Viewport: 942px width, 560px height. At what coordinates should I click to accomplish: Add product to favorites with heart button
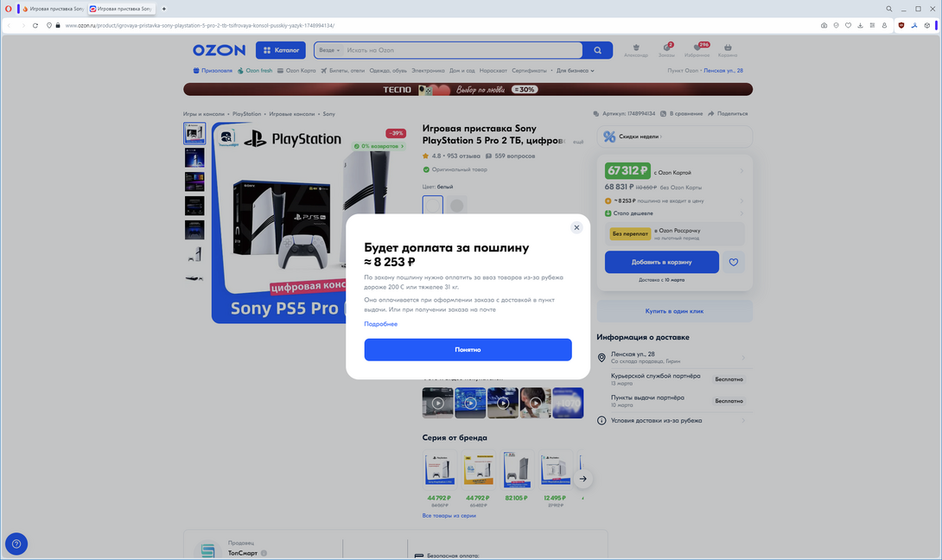(734, 262)
